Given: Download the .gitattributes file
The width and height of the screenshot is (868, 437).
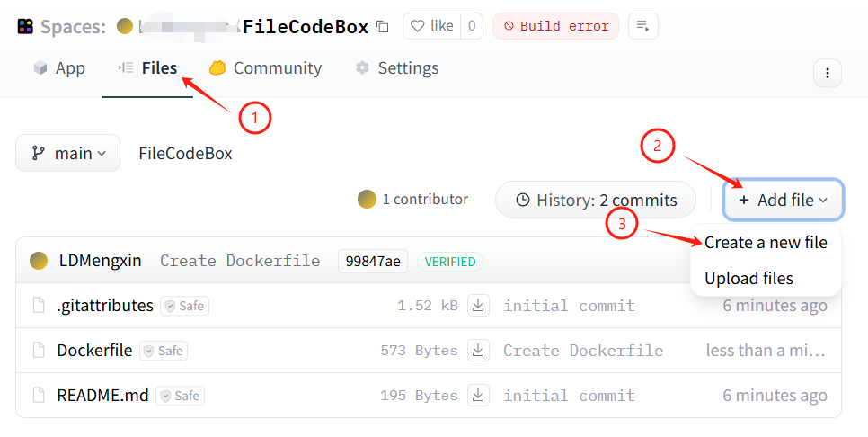Looking at the screenshot, I should 479,306.
